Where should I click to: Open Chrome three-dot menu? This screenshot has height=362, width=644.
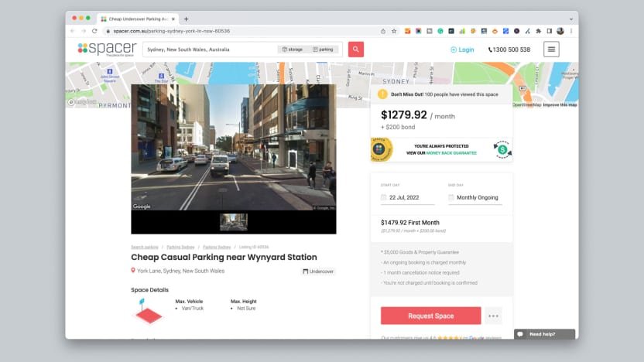(571, 31)
